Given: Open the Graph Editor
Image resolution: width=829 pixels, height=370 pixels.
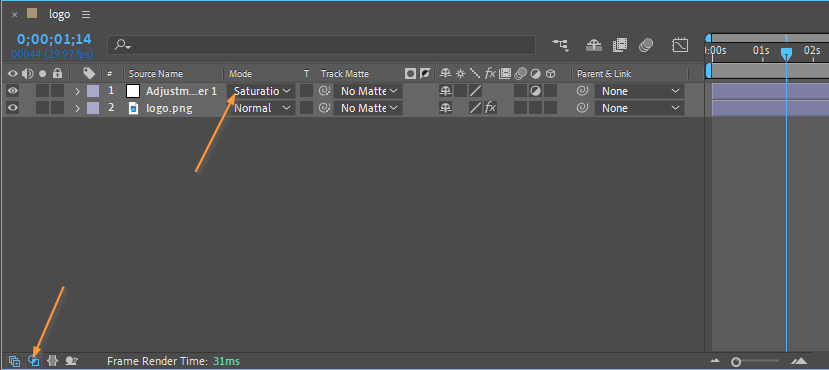Looking at the screenshot, I should point(680,45).
